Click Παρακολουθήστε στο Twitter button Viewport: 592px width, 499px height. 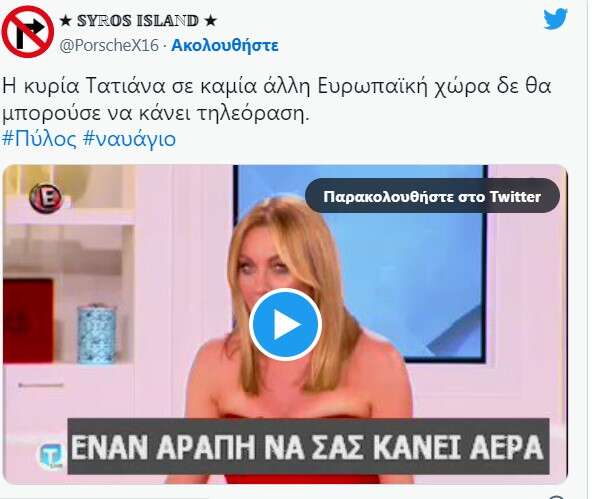(x=432, y=197)
